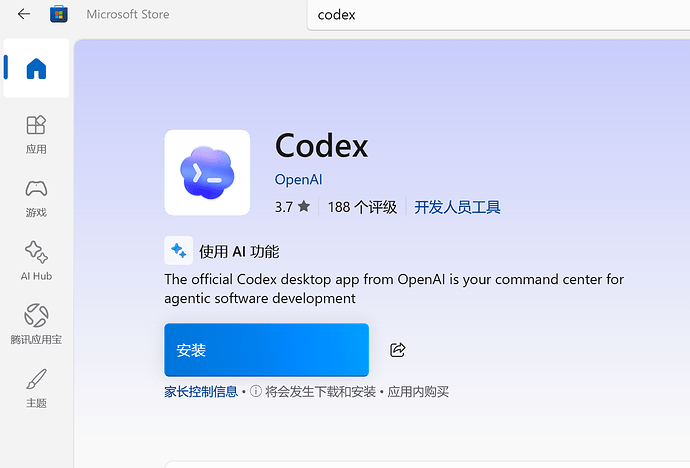
Task: Open the 主题 (Themes) section
Action: 36,388
